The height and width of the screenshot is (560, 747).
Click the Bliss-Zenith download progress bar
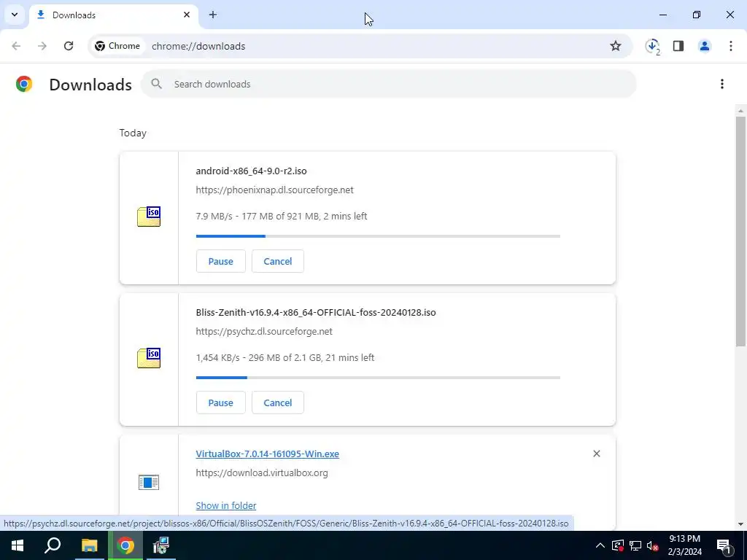[x=378, y=378]
